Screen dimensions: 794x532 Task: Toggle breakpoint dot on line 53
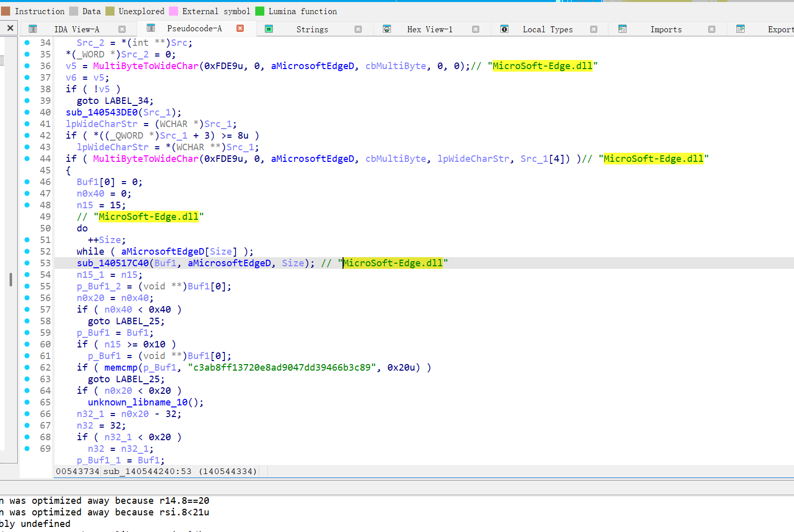[27, 263]
